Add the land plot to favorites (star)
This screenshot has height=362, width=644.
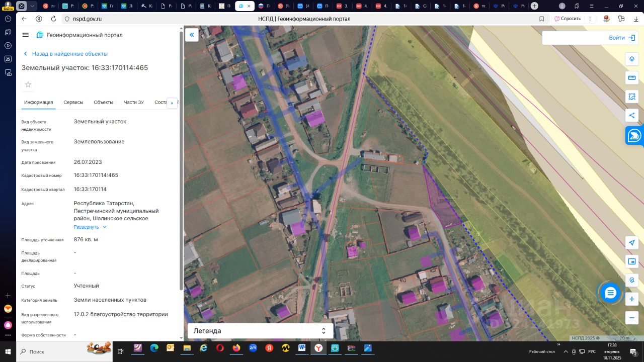(x=28, y=84)
